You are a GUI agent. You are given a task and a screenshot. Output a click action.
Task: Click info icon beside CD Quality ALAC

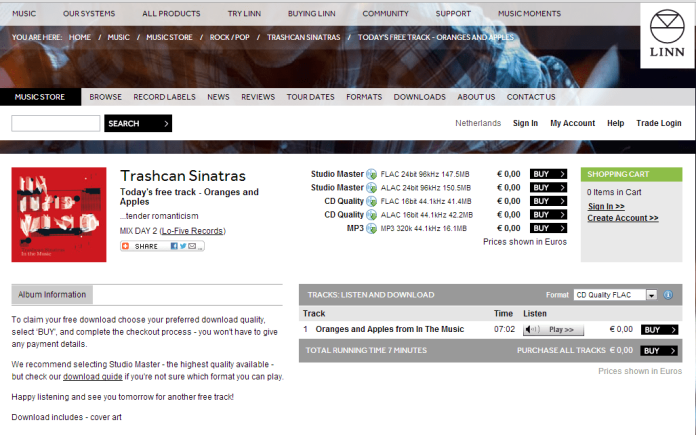pyautogui.click(x=372, y=215)
